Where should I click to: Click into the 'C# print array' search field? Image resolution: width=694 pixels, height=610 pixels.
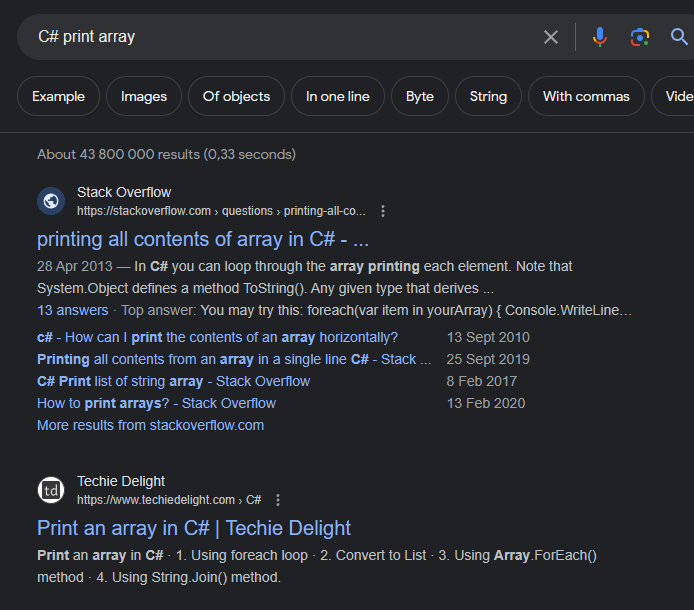283,37
